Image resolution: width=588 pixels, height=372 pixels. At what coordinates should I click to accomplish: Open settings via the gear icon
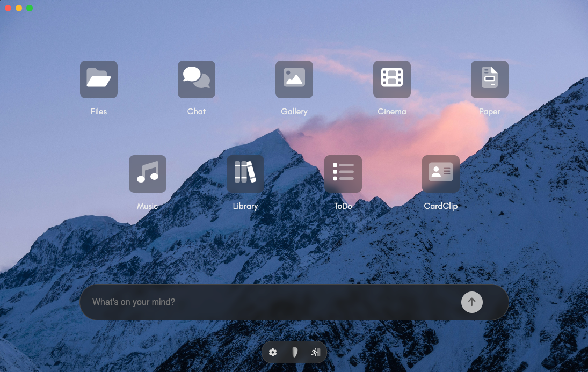[273, 353]
